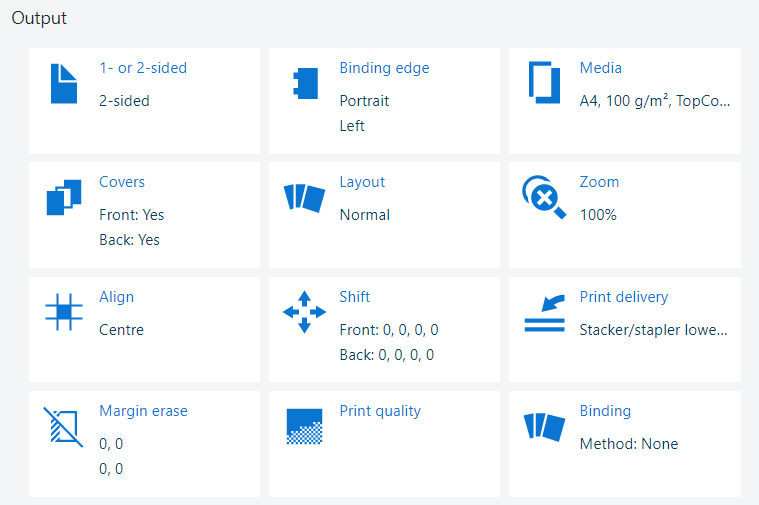Select the Align grid icon
The image size is (759, 505).
(64, 312)
